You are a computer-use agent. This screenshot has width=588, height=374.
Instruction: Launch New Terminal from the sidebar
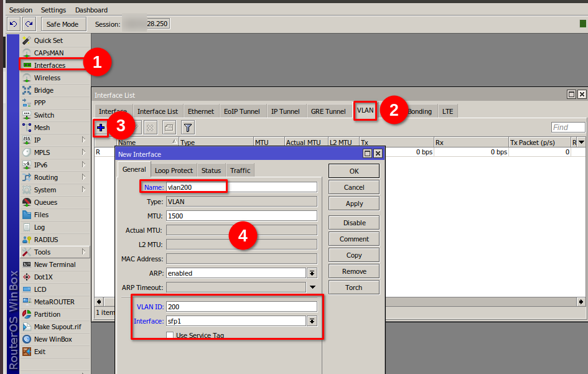55,264
